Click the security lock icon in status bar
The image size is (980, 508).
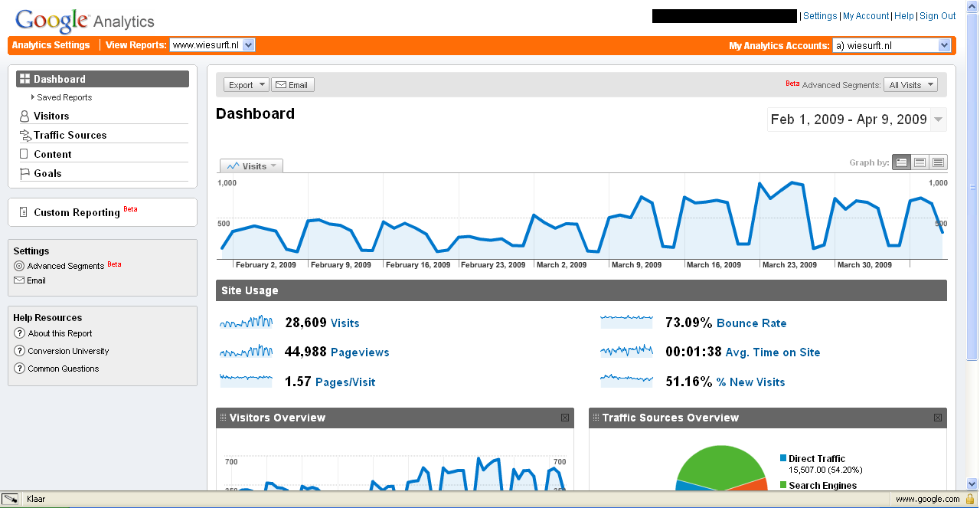pos(969,499)
